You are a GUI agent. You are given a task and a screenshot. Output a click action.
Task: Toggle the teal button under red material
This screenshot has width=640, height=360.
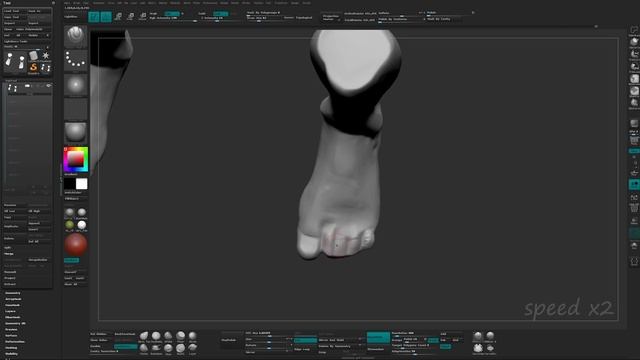pyautogui.click(x=71, y=260)
